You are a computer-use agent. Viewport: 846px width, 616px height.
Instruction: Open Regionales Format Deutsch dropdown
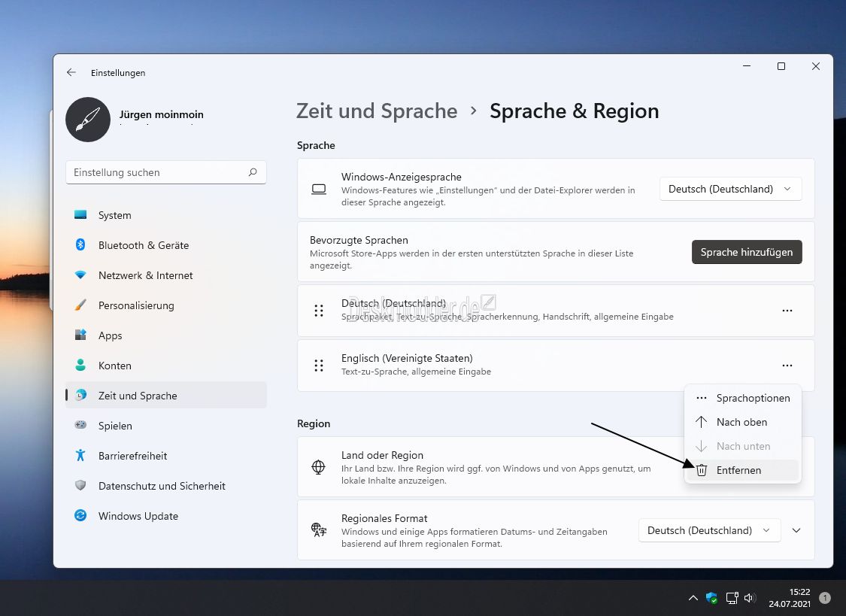709,530
